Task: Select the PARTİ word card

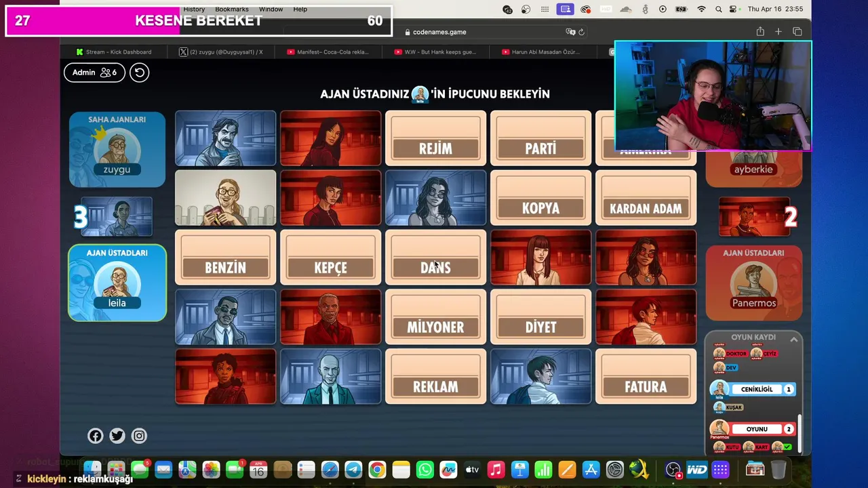Action: coord(540,138)
